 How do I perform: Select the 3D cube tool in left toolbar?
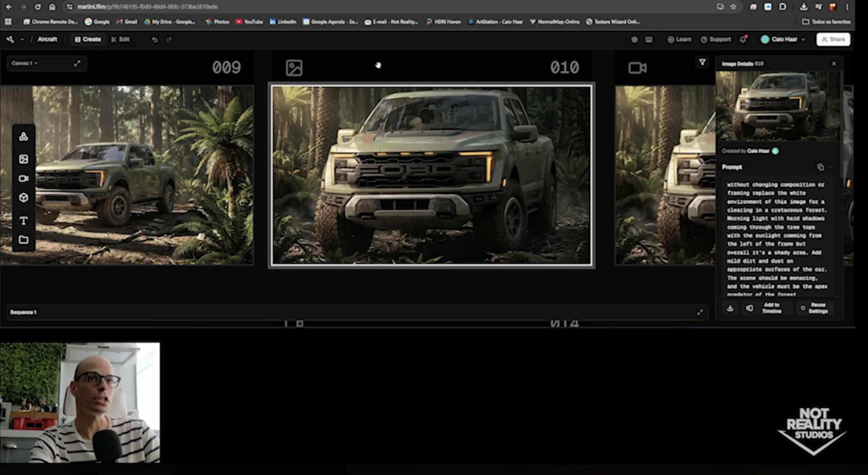(x=23, y=198)
